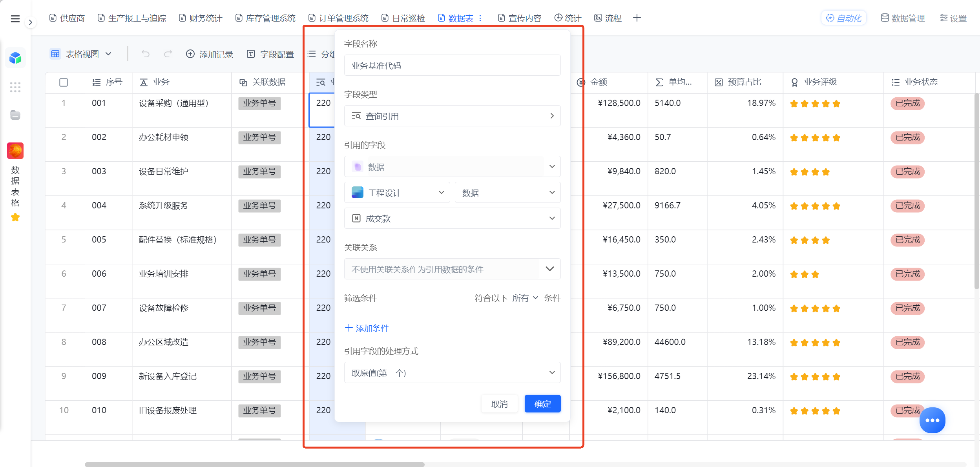The width and height of the screenshot is (980, 467).
Task: Open the 流程 workflow tab
Action: click(x=608, y=18)
